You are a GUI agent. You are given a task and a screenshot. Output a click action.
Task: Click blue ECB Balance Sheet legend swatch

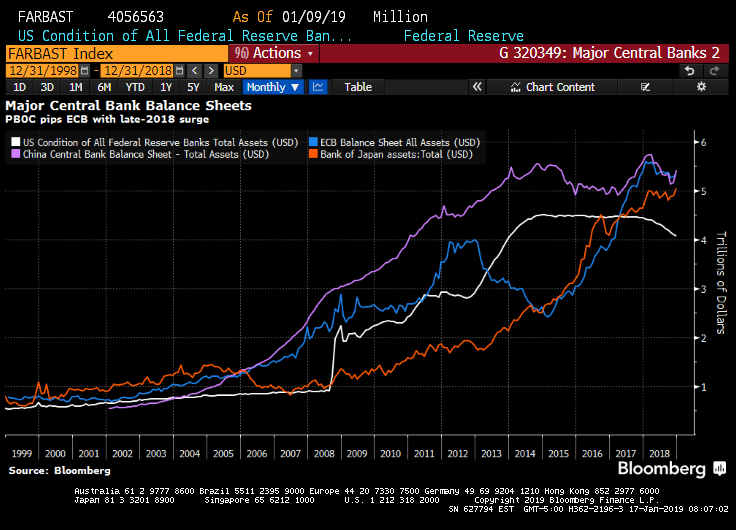coord(313,142)
